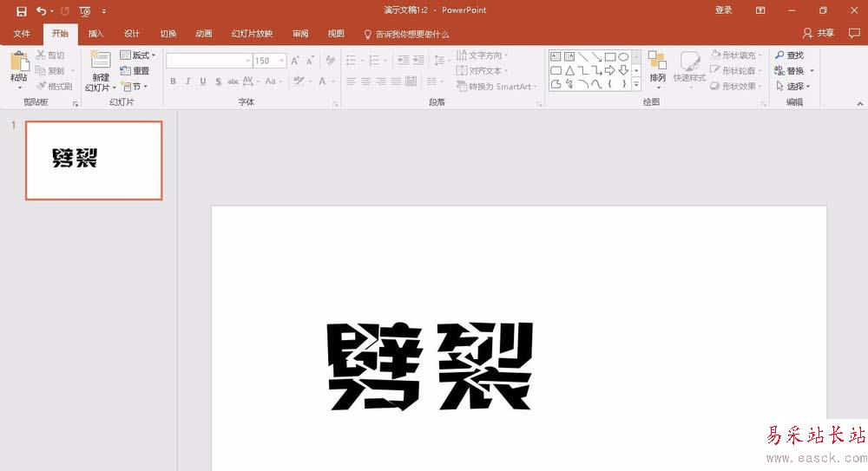Select the Rectangle shape in gallery
This screenshot has width=868, height=471.
(610, 56)
